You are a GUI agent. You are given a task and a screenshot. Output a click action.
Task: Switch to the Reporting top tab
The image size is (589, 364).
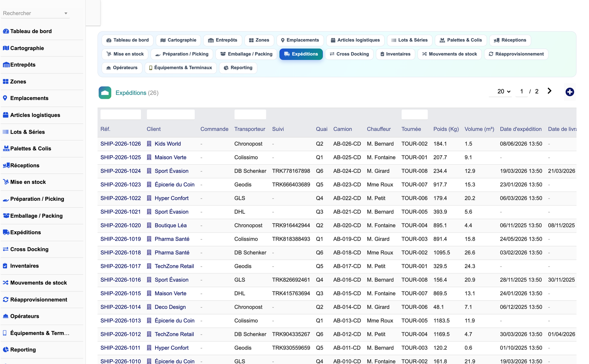click(238, 68)
